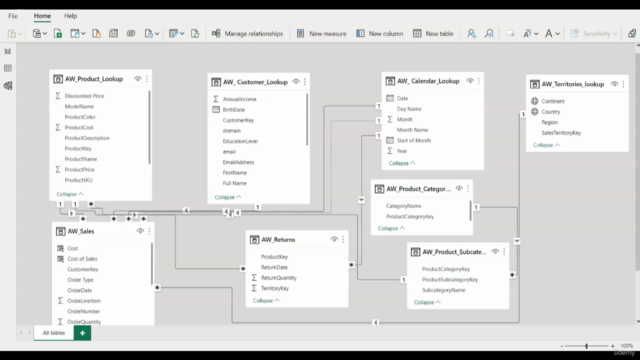Image resolution: width=640 pixels, height=360 pixels.
Task: Open the Help ribbon tab
Action: point(70,16)
